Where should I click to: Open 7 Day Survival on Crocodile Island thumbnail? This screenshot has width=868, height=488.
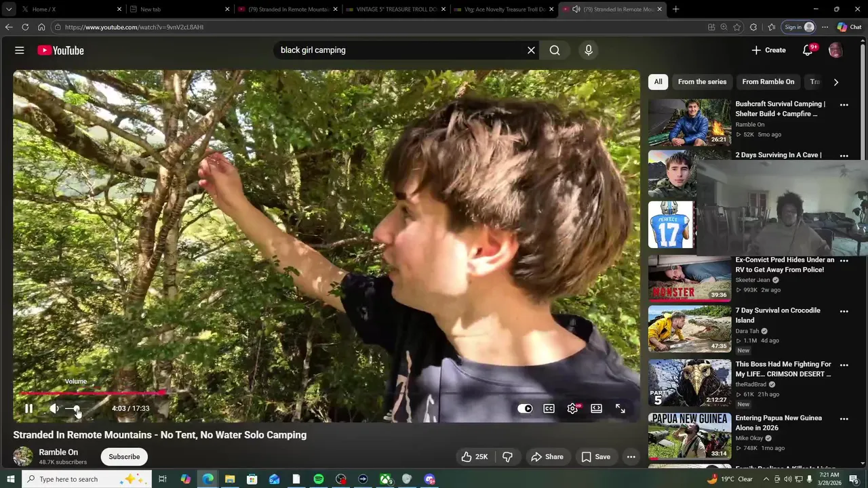[690, 329]
